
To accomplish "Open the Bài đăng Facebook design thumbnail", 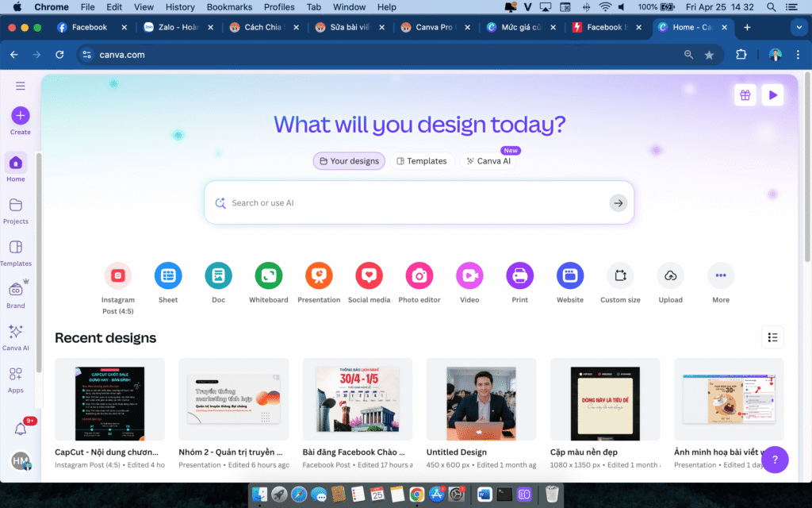I will [x=358, y=399].
